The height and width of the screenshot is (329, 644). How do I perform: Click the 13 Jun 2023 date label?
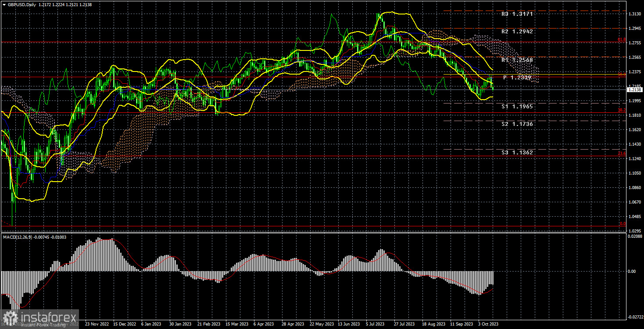click(x=349, y=324)
